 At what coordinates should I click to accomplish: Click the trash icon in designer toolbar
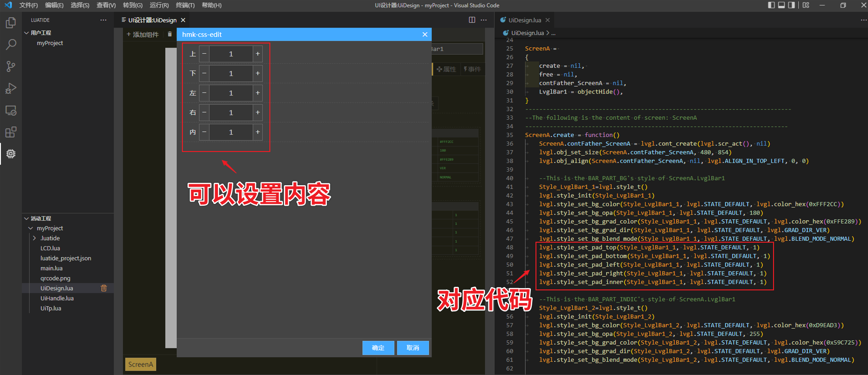coord(170,34)
